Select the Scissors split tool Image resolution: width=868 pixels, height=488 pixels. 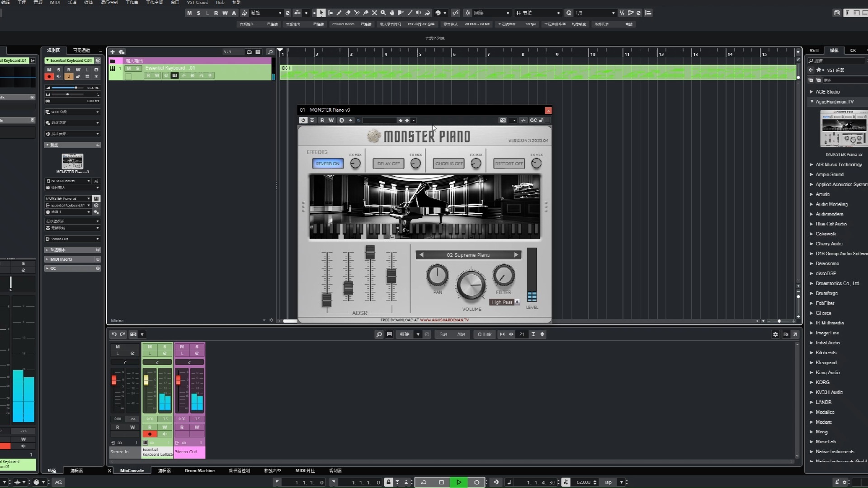(x=357, y=13)
